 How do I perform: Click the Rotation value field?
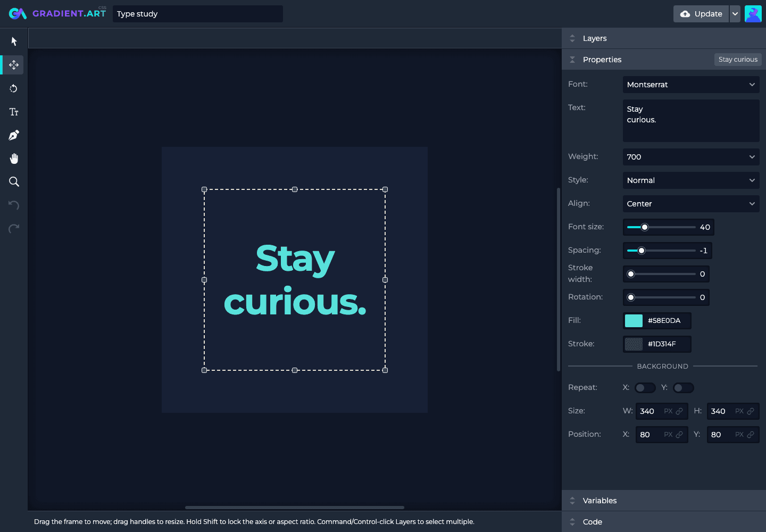(702, 297)
